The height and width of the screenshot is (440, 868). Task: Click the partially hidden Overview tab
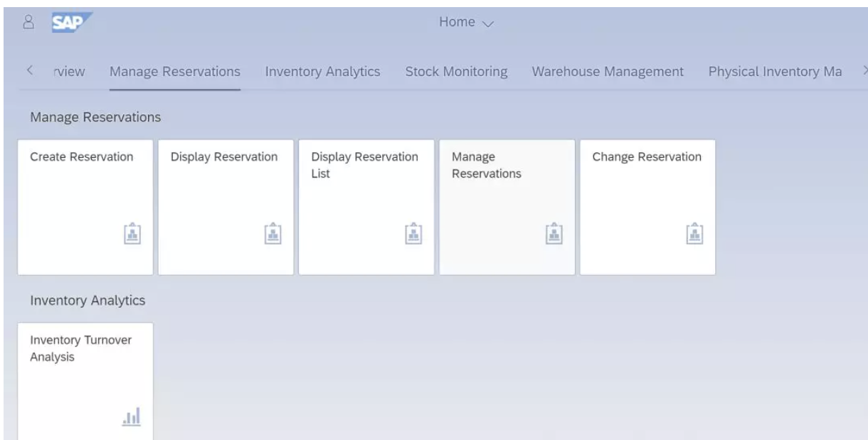[70, 71]
